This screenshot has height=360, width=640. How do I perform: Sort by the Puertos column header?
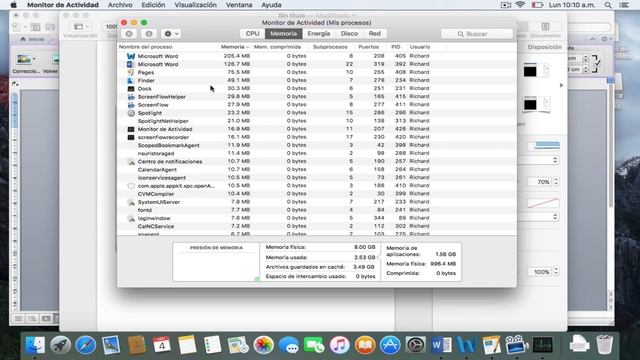point(369,47)
